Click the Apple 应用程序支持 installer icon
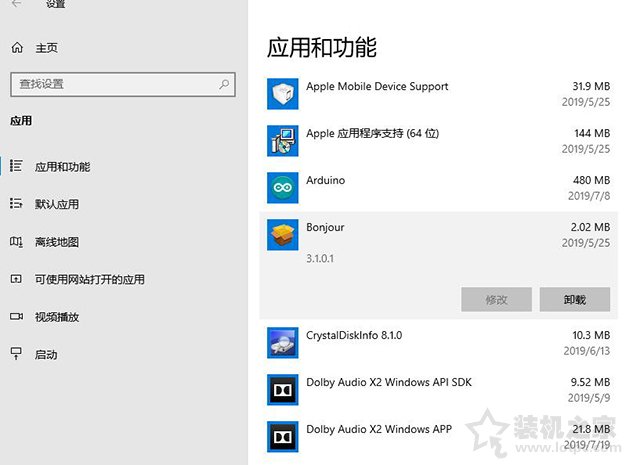The width and height of the screenshot is (640, 465). [x=282, y=141]
